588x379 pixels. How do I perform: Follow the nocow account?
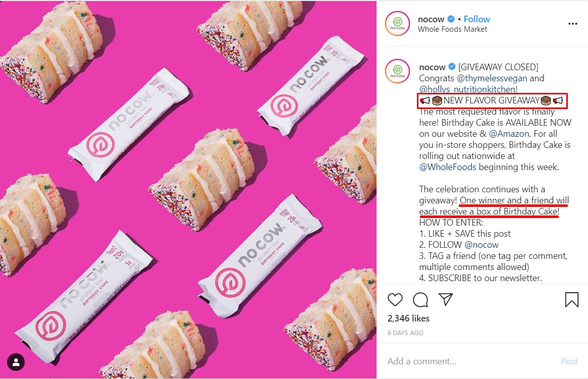pos(476,19)
